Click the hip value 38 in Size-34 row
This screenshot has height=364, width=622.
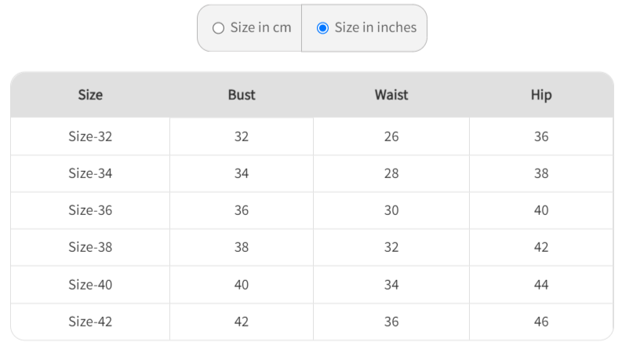541,173
